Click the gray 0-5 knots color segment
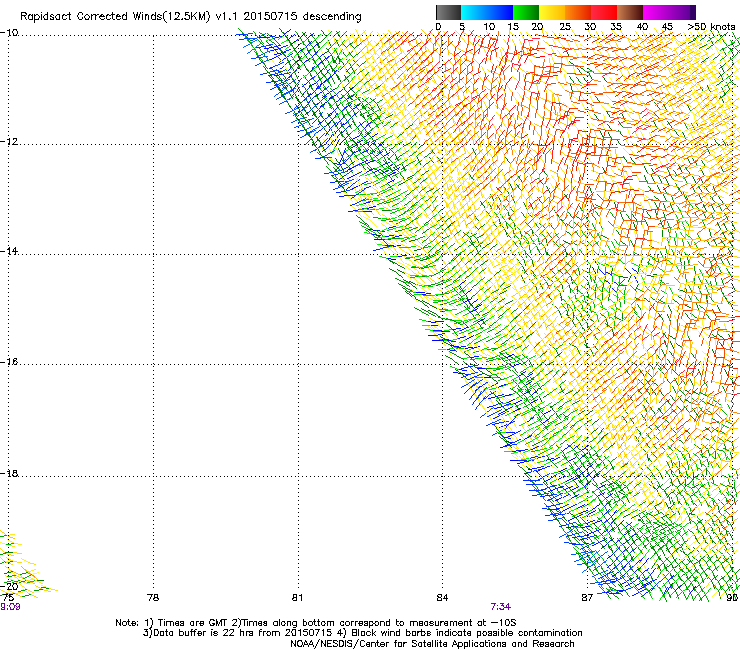The height and width of the screenshot is (650, 740). tap(448, 12)
